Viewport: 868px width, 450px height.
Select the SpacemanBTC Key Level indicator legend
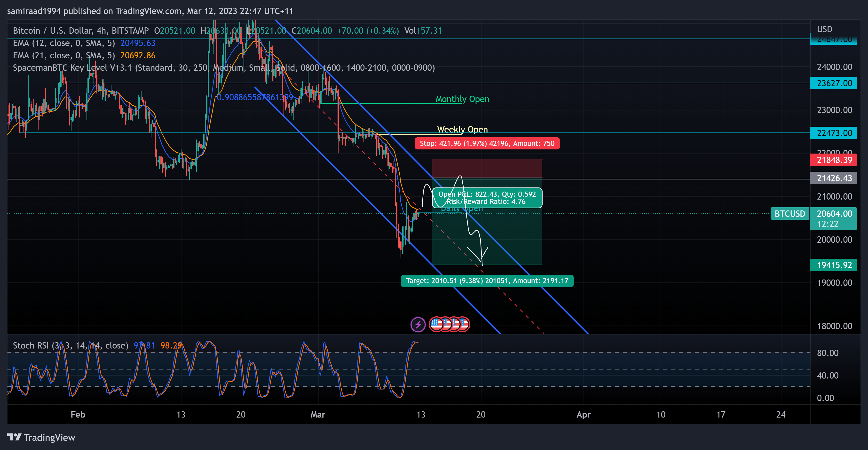224,68
